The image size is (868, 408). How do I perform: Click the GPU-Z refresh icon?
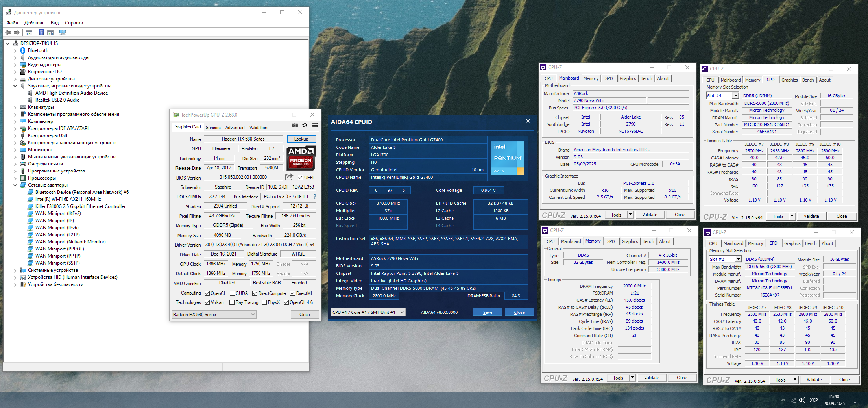pos(305,126)
